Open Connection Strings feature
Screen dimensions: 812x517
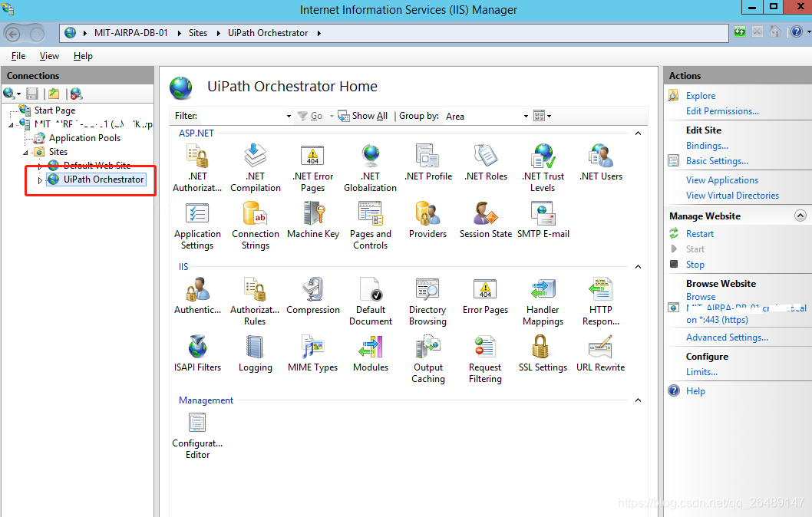(256, 226)
